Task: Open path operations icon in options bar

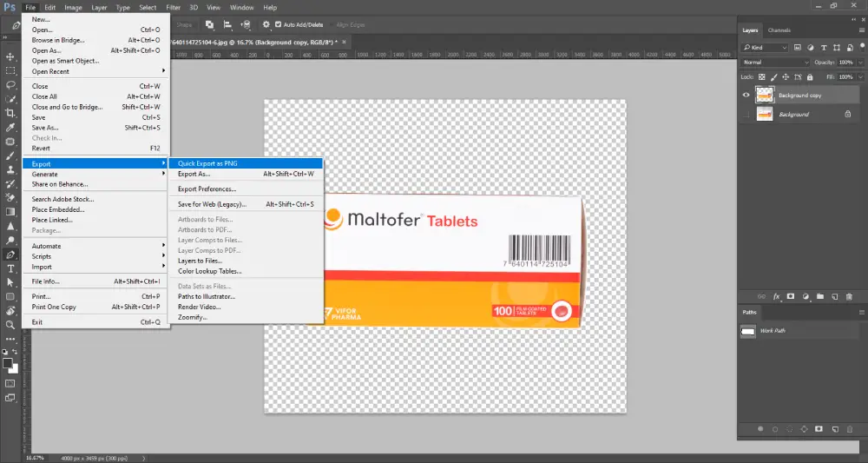Action: [x=210, y=24]
